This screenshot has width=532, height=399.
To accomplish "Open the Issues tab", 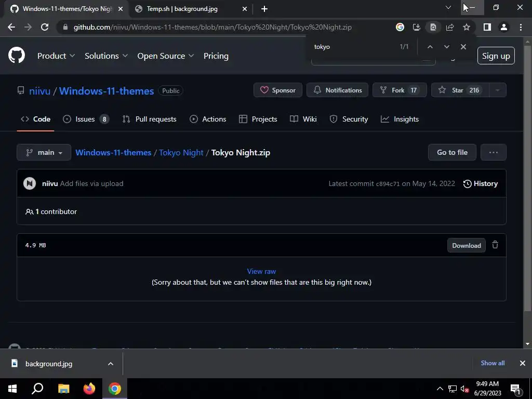I will (86, 119).
